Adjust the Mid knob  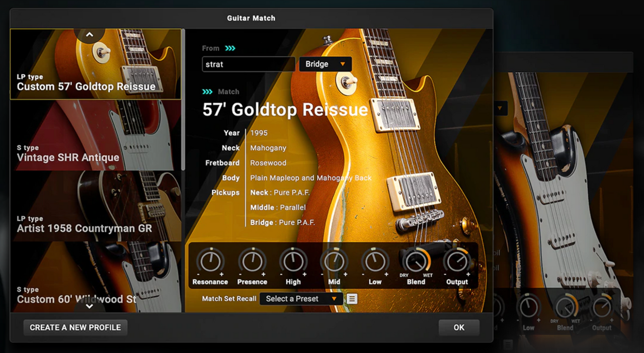coord(334,261)
